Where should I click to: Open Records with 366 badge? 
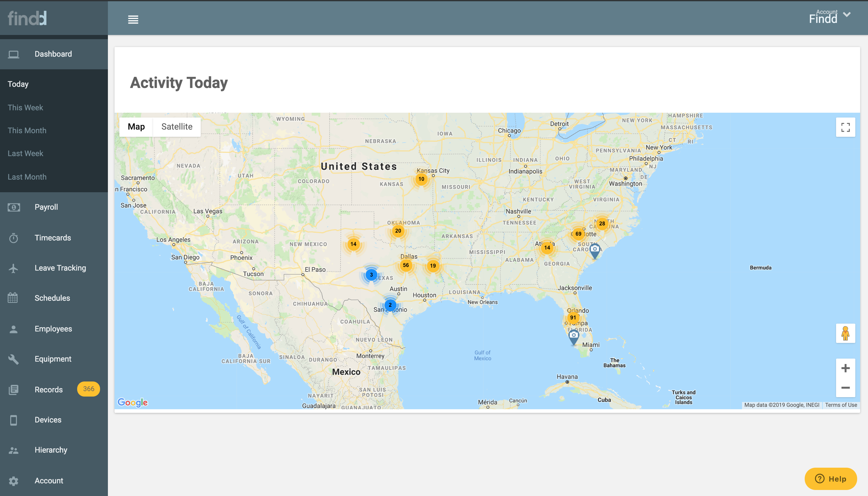[x=49, y=389]
